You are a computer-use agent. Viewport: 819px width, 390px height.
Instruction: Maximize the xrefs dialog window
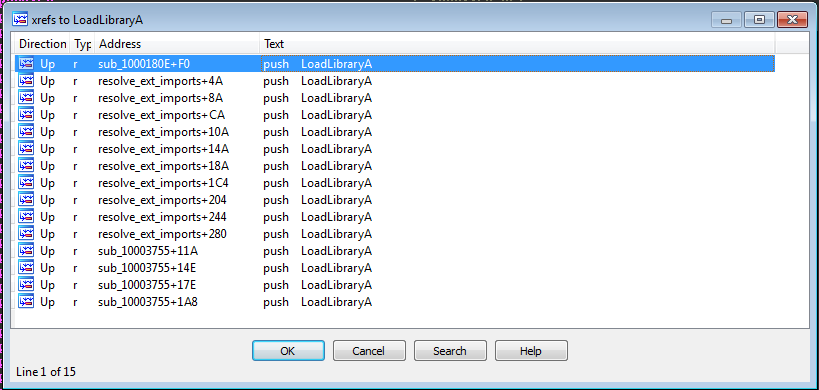(x=759, y=20)
